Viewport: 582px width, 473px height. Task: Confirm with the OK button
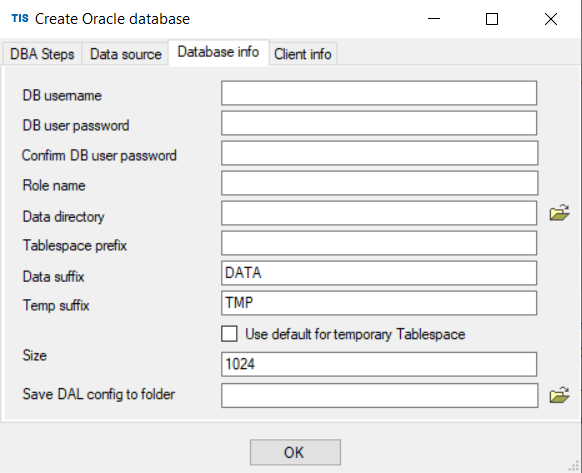point(295,452)
